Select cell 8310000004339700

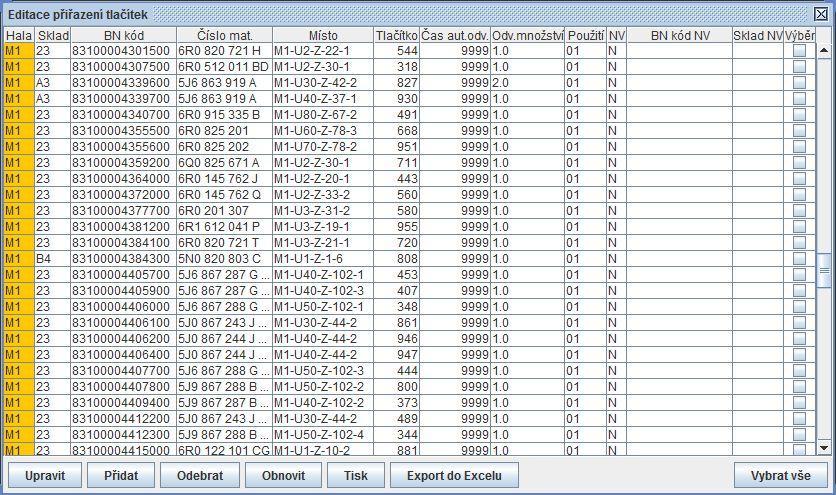pos(124,99)
